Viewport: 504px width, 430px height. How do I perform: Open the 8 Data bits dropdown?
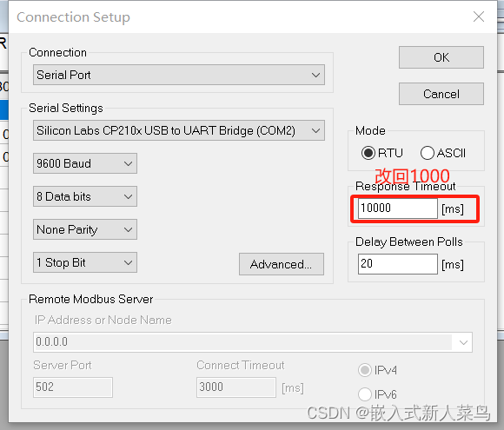tap(85, 196)
